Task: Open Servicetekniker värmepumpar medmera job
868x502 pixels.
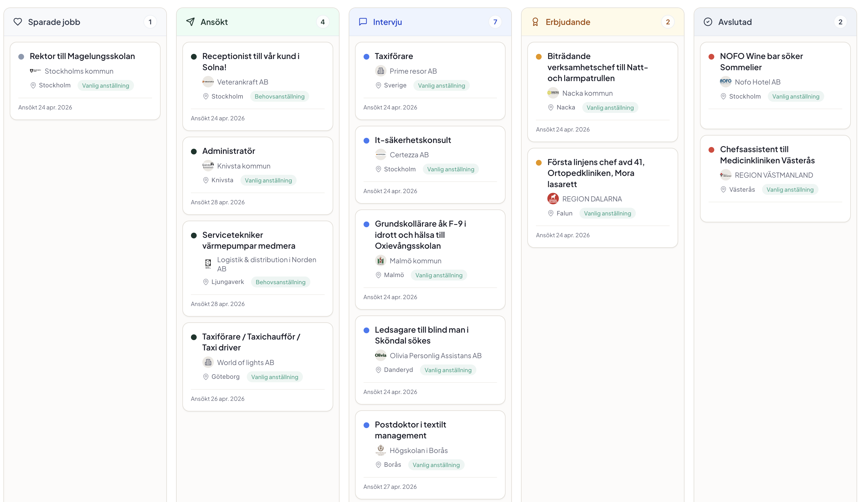Action: tap(249, 240)
